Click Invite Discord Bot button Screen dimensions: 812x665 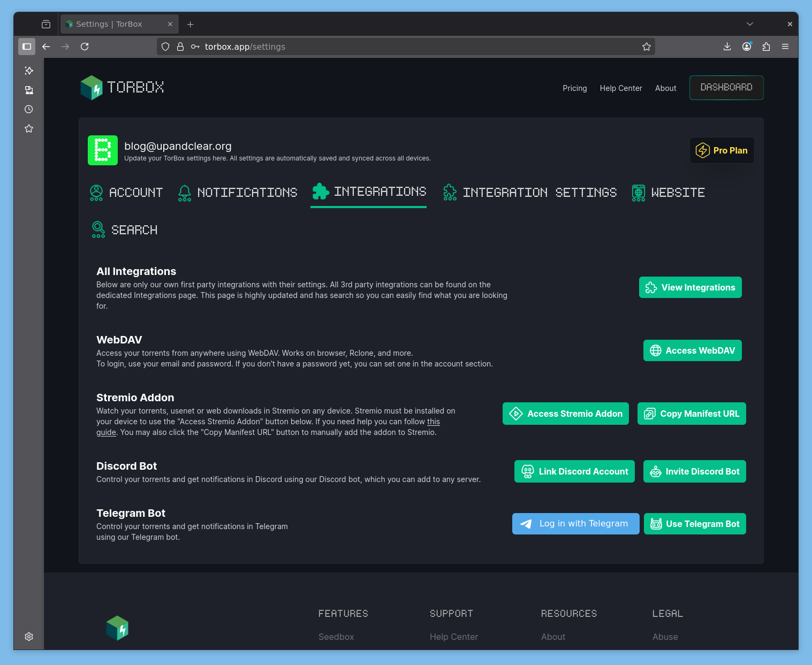coord(694,471)
